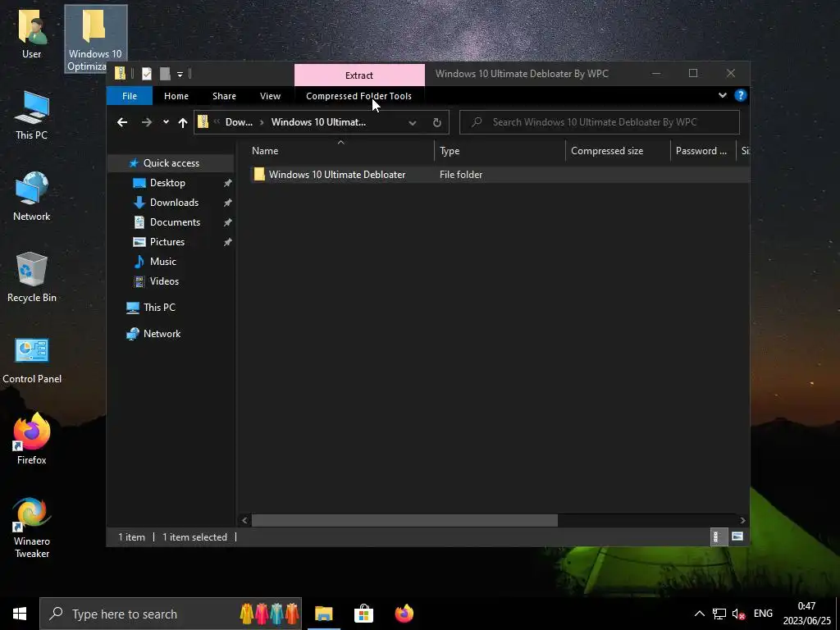Click the zip folder icon in title bar
This screenshot has width=840, height=630.
pos(120,73)
